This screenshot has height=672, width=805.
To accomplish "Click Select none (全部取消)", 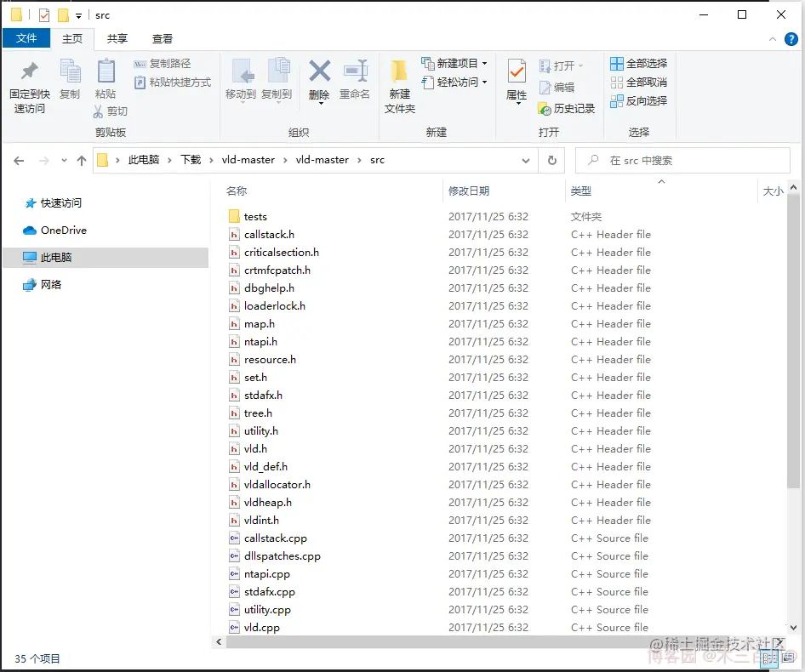I will click(639, 83).
